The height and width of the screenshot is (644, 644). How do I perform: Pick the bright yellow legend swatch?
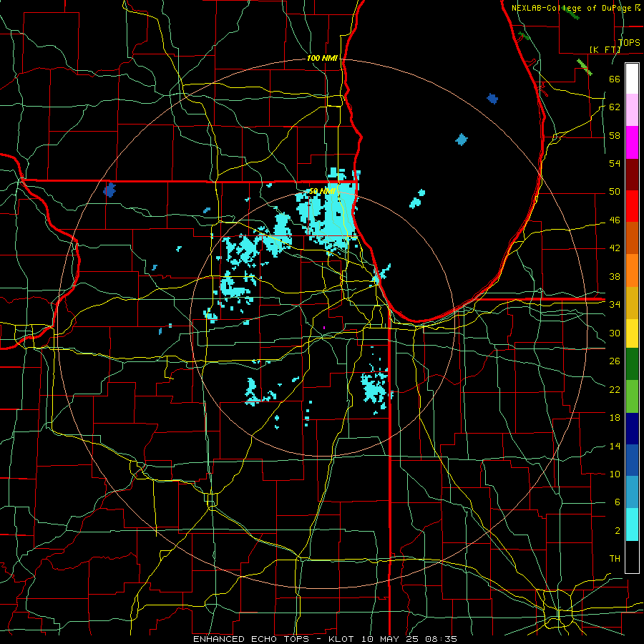pyautogui.click(x=632, y=333)
